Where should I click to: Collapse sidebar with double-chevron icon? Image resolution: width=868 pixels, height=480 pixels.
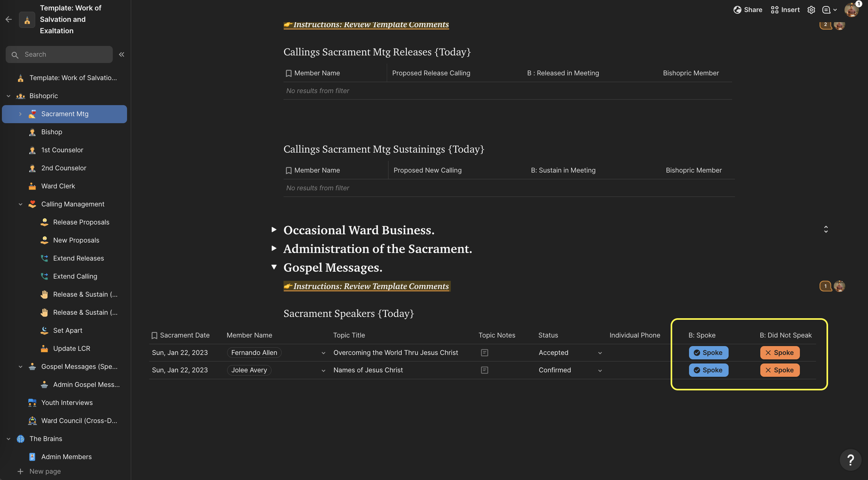(122, 54)
